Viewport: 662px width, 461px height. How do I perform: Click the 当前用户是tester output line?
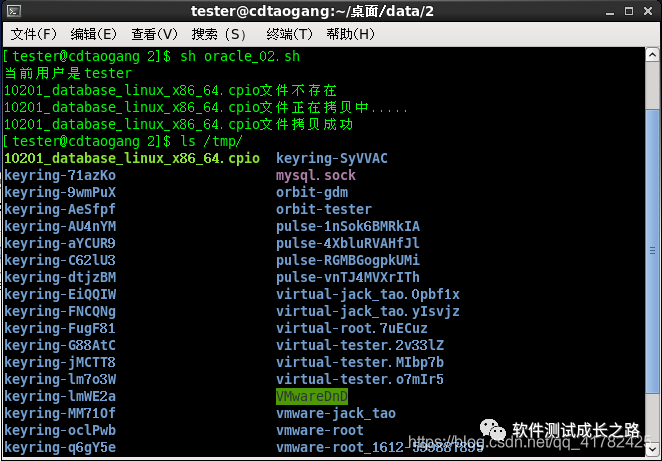(68, 73)
